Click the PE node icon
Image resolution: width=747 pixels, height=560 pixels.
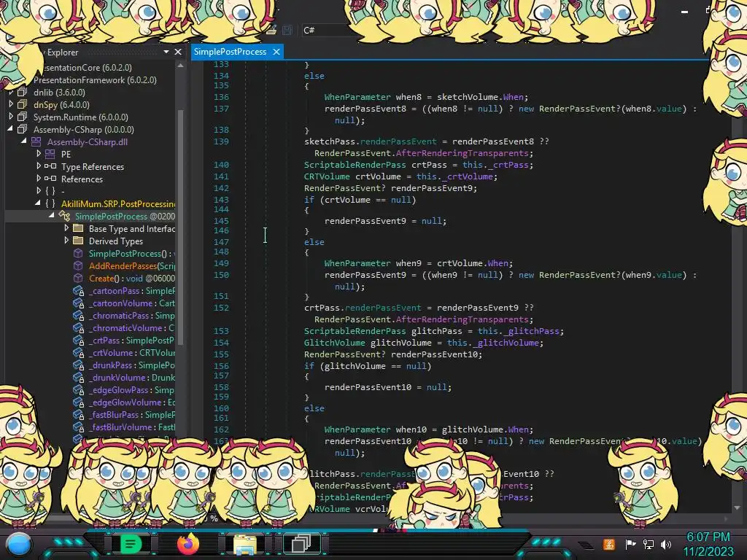point(50,154)
